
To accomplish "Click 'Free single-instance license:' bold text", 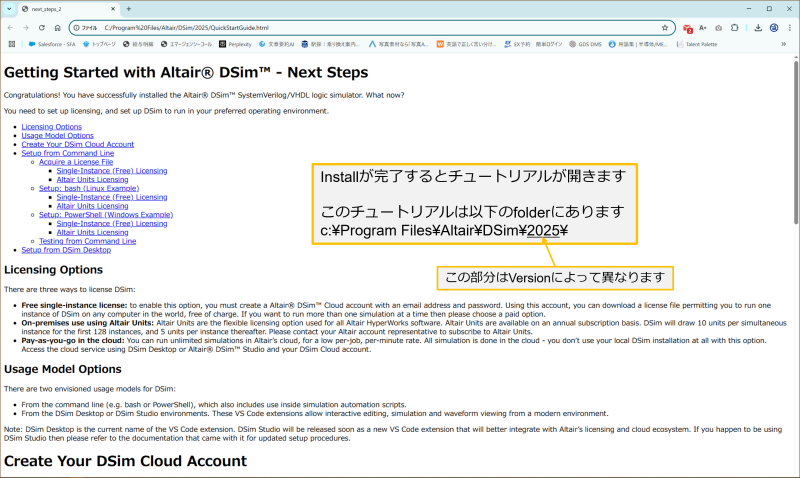I will coord(74,305).
